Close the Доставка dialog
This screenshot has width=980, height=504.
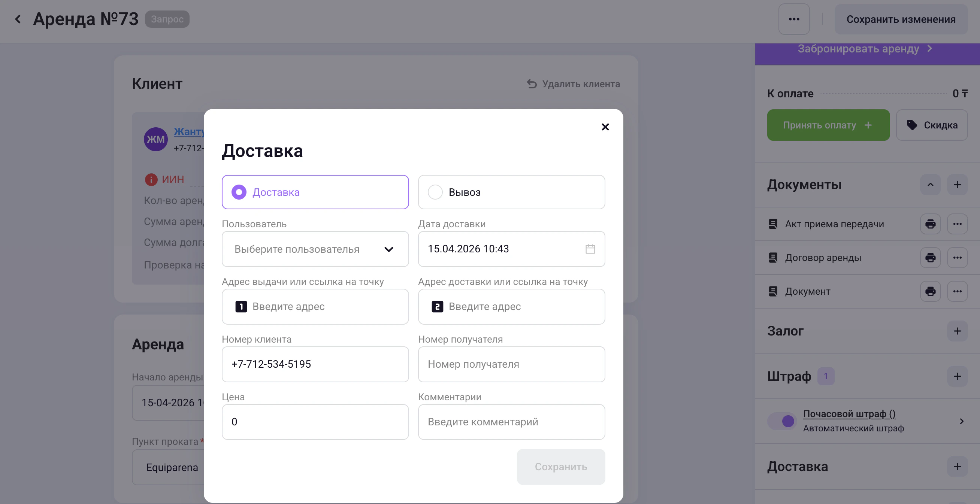tap(605, 127)
